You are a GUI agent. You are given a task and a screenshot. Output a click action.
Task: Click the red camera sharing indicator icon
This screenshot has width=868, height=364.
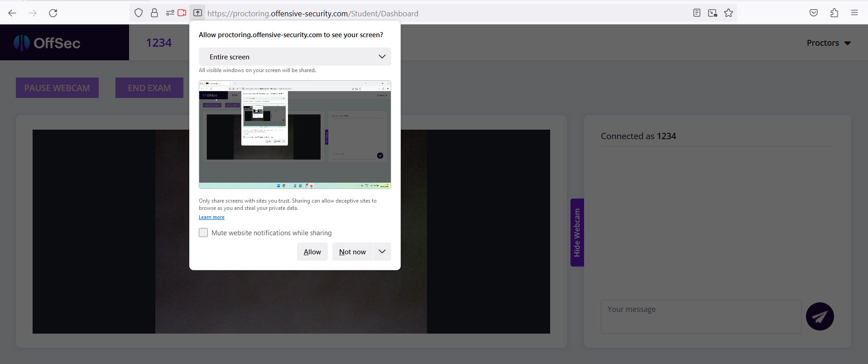pyautogui.click(x=182, y=13)
